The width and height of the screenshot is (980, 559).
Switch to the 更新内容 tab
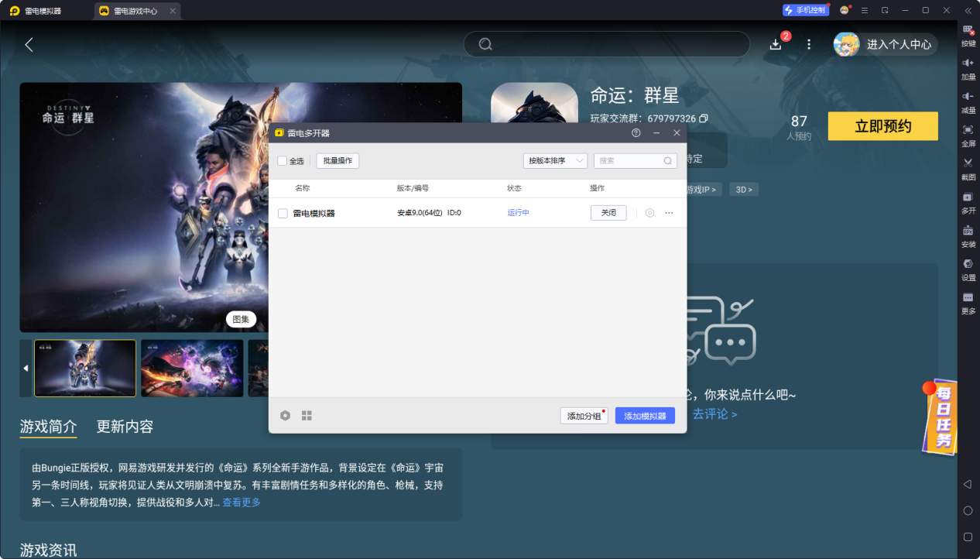pos(125,427)
